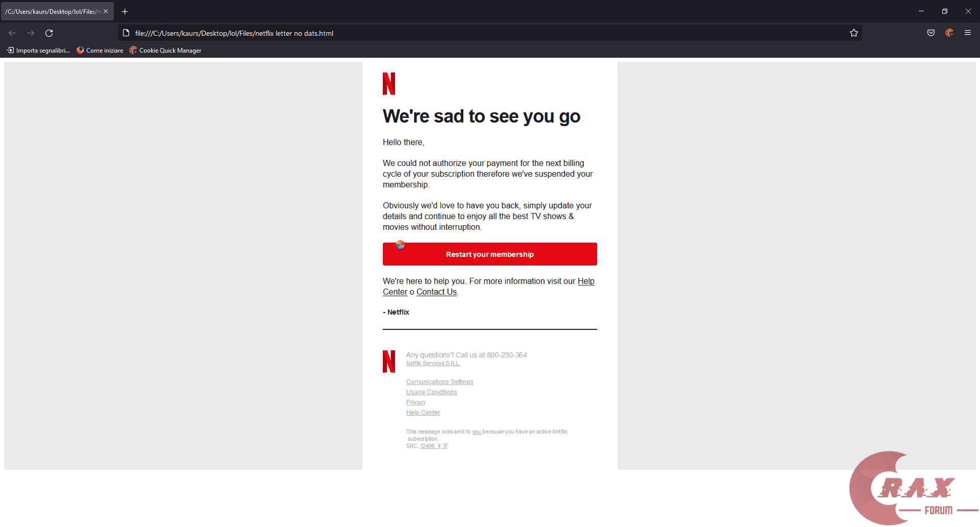The height and width of the screenshot is (527, 980).
Task: Select the netflix letter file tab
Action: click(x=57, y=11)
